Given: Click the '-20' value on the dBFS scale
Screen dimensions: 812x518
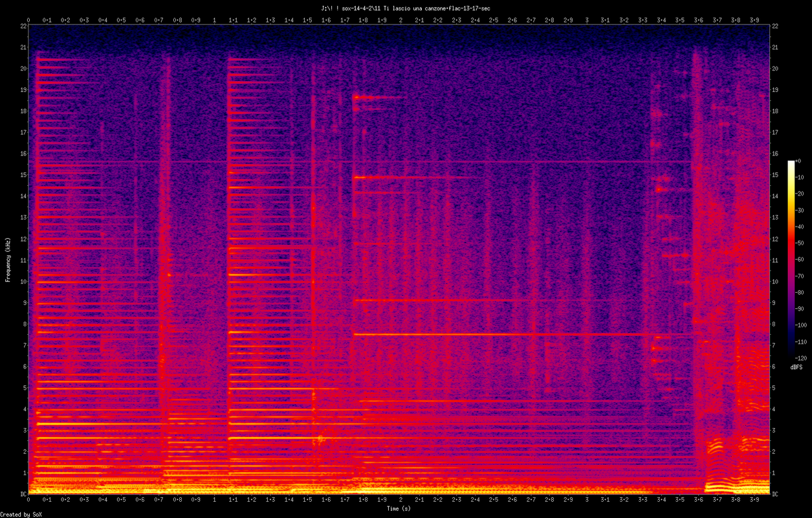Looking at the screenshot, I should click(799, 194).
